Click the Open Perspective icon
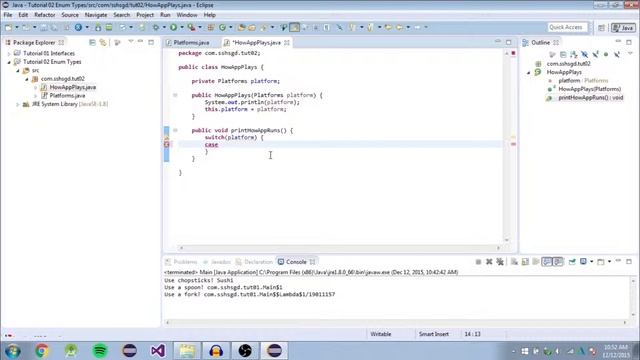 pos(601,28)
